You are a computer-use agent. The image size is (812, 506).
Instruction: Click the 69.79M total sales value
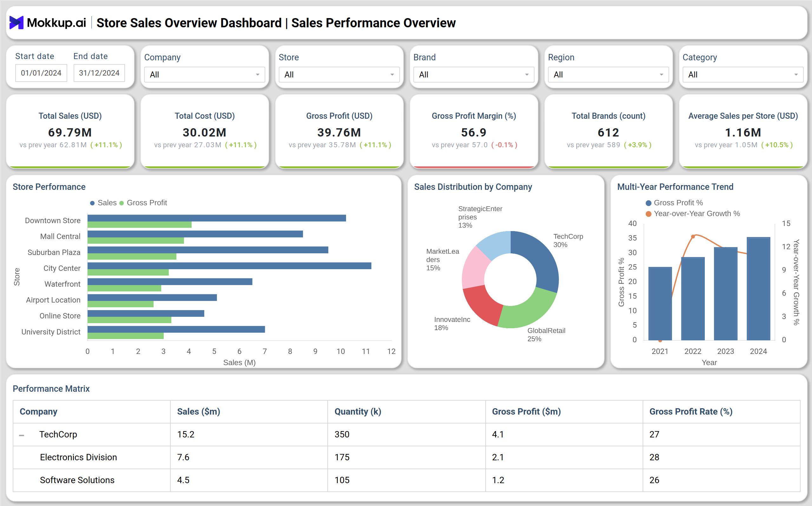coord(70,132)
